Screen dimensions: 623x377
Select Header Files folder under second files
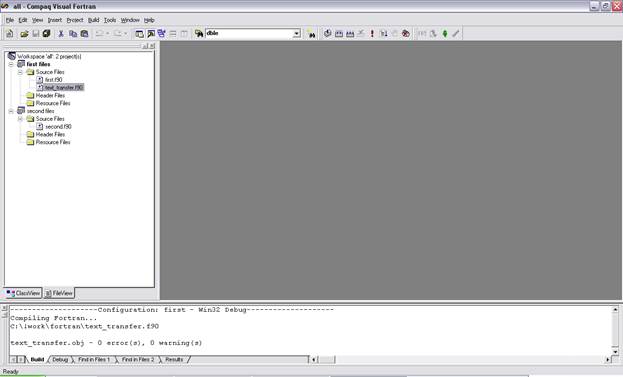[50, 135]
